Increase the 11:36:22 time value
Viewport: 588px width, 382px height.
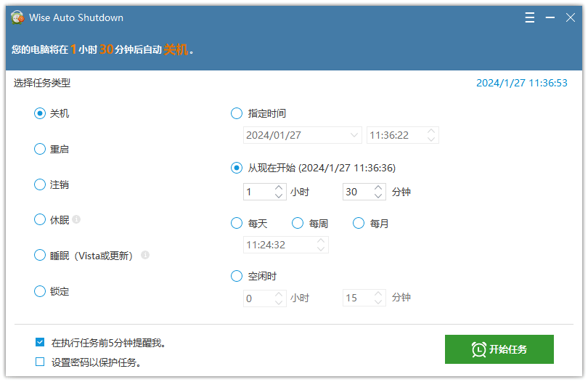click(x=431, y=131)
